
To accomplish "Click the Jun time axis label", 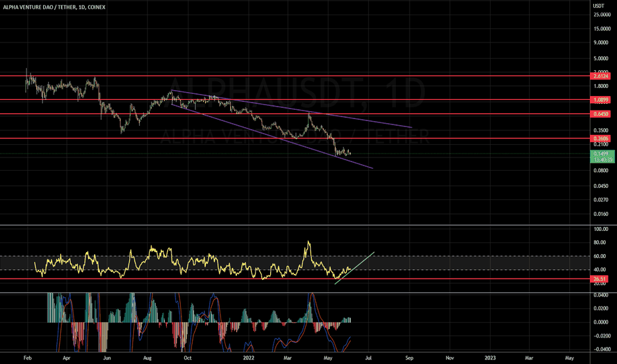I will coord(107,358).
